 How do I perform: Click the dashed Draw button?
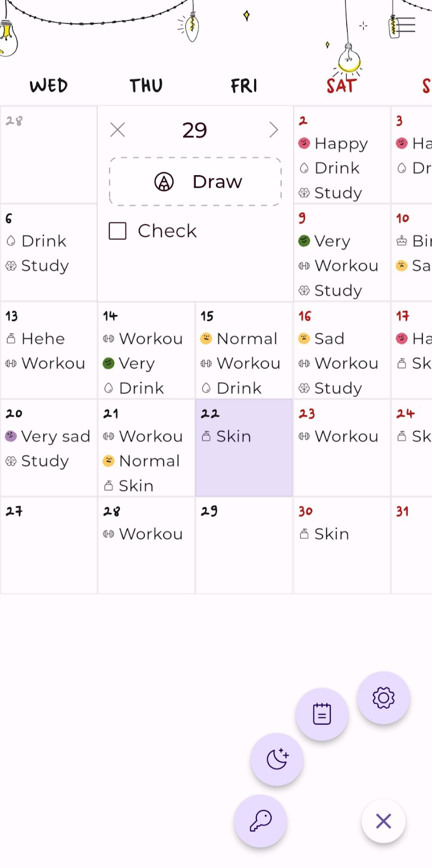[x=195, y=182]
